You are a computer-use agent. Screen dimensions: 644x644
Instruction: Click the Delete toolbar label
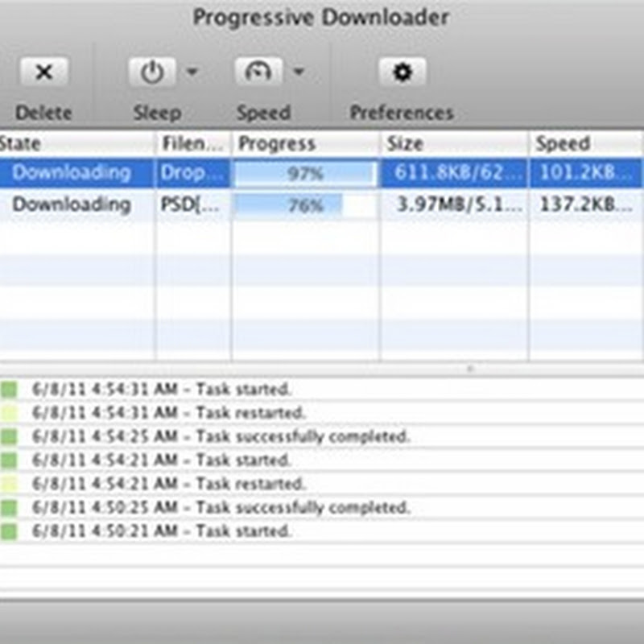click(x=43, y=113)
